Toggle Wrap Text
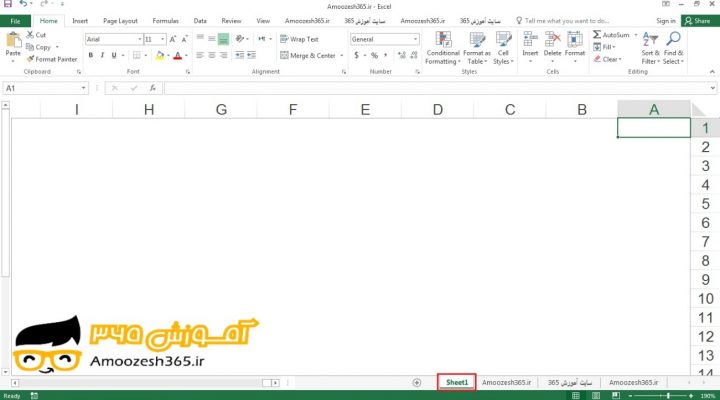The image size is (720, 400). pyautogui.click(x=299, y=39)
